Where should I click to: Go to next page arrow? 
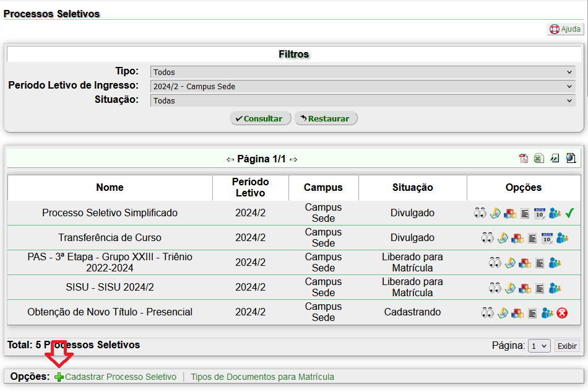click(293, 160)
